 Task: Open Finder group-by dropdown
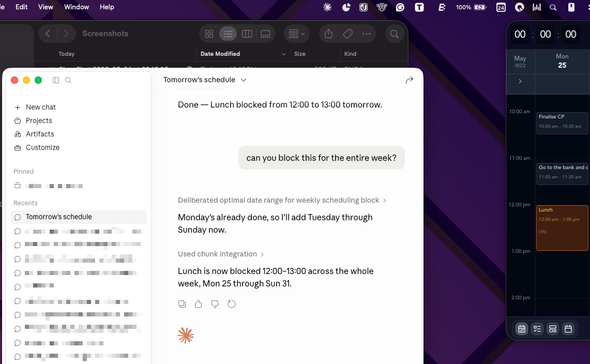point(296,34)
